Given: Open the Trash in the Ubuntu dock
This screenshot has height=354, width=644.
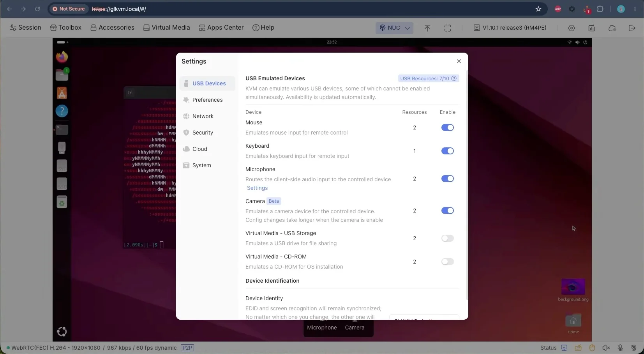Looking at the screenshot, I should pos(62,202).
